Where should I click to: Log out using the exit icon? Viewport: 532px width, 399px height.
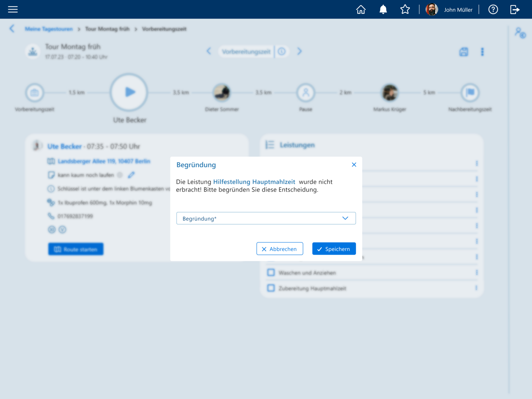pyautogui.click(x=515, y=10)
